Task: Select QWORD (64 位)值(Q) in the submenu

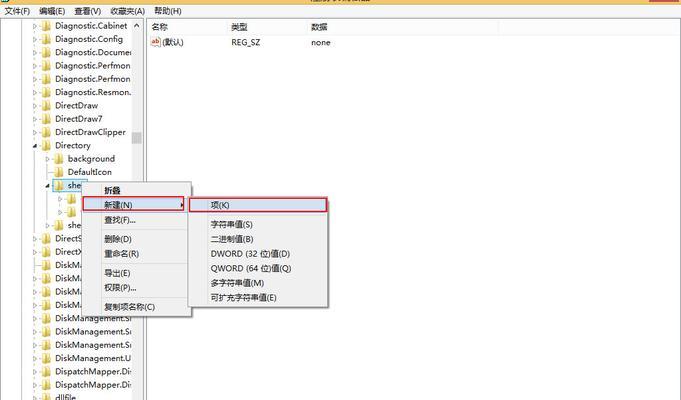Action: (258, 268)
